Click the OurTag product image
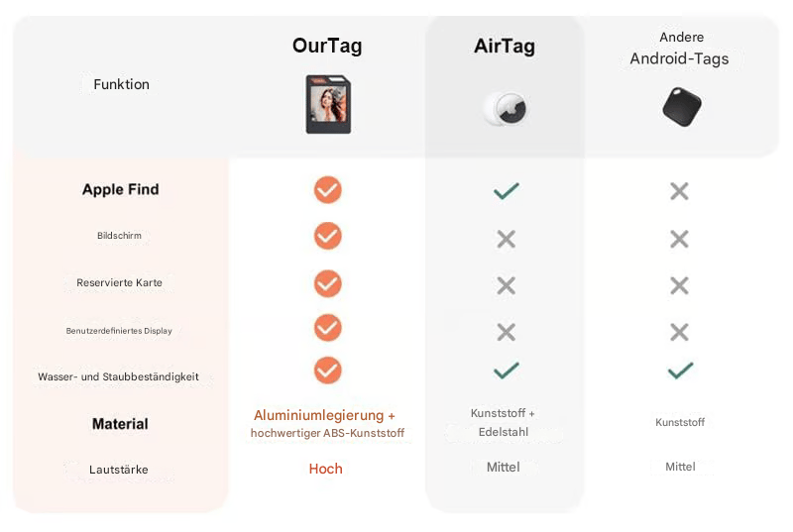 click(x=327, y=104)
